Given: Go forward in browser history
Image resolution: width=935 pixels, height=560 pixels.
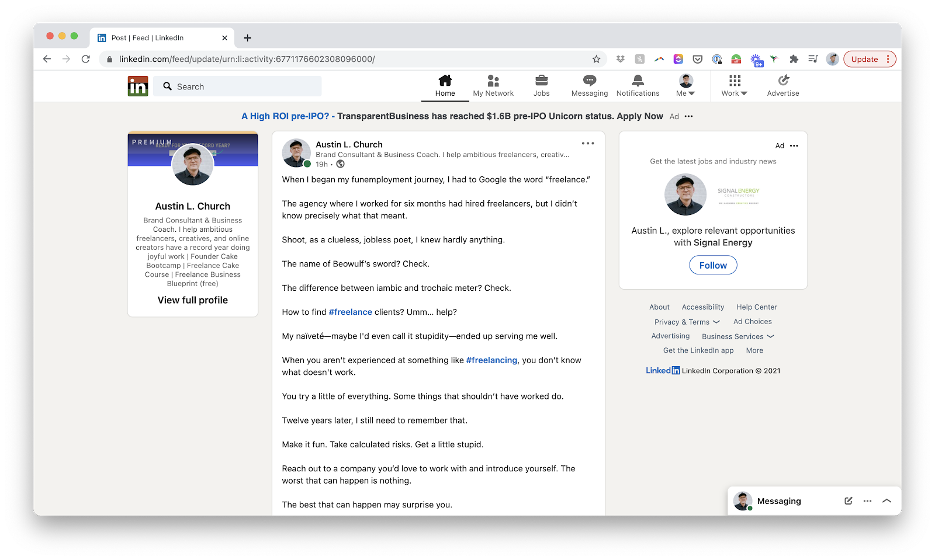Looking at the screenshot, I should click(66, 59).
